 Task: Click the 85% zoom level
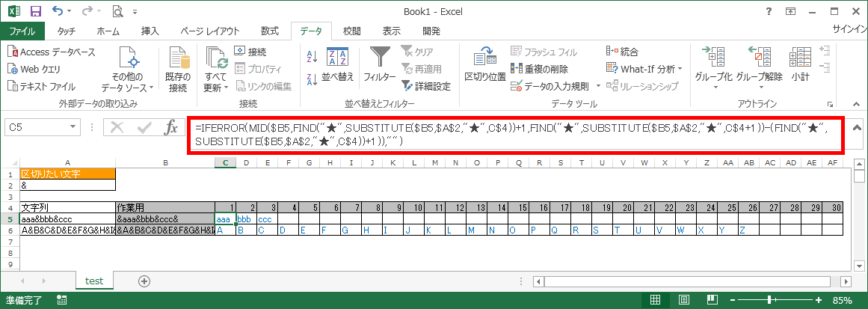[x=841, y=300]
